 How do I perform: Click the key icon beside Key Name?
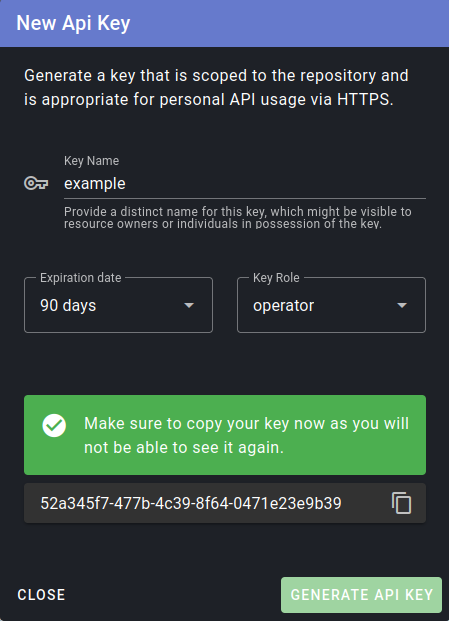(x=36, y=183)
